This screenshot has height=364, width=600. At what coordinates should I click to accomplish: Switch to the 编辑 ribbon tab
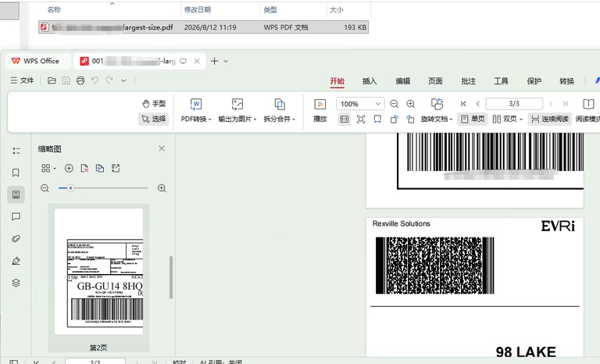[402, 81]
